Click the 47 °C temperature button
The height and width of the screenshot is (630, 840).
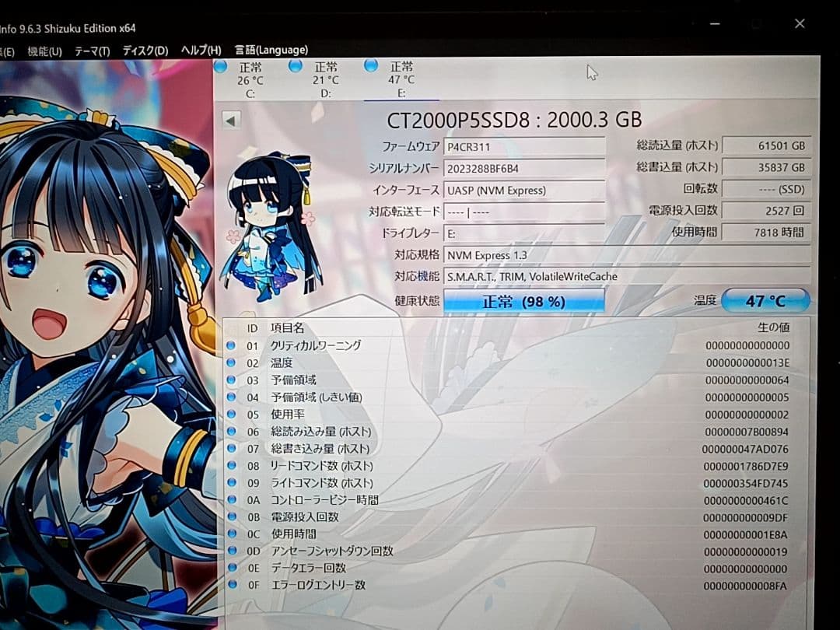(765, 300)
